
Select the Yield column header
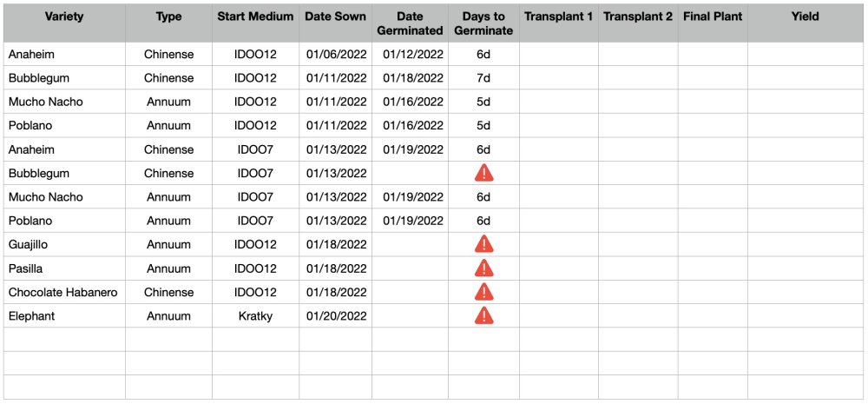pos(806,23)
